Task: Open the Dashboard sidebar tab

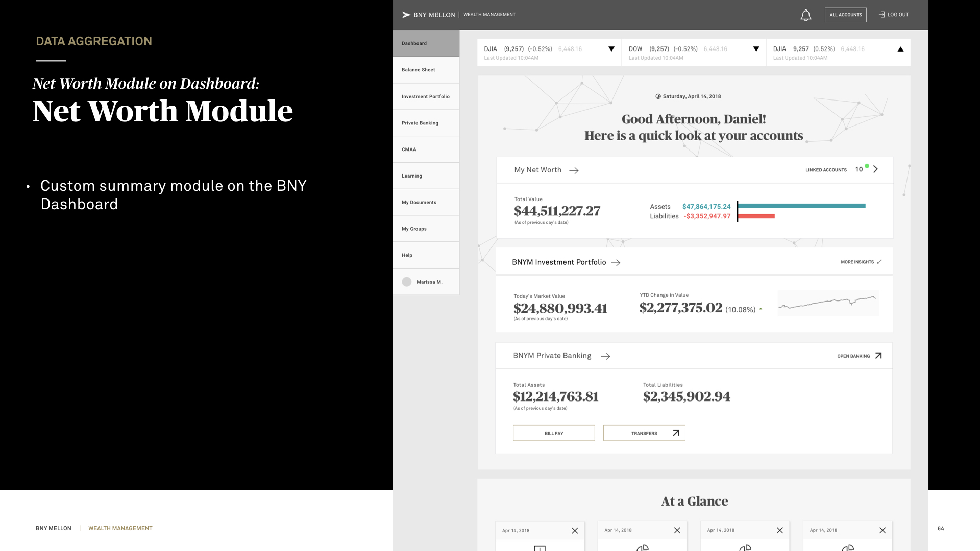Action: [426, 43]
